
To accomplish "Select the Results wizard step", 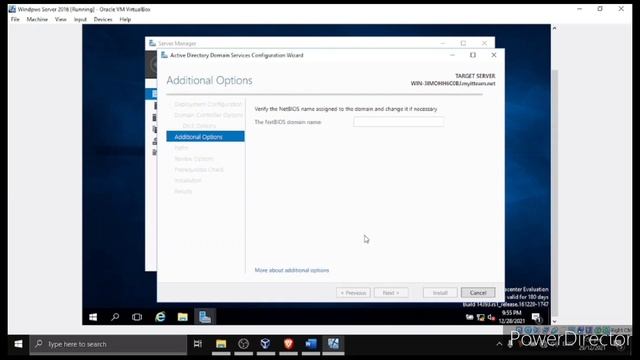I will click(183, 191).
